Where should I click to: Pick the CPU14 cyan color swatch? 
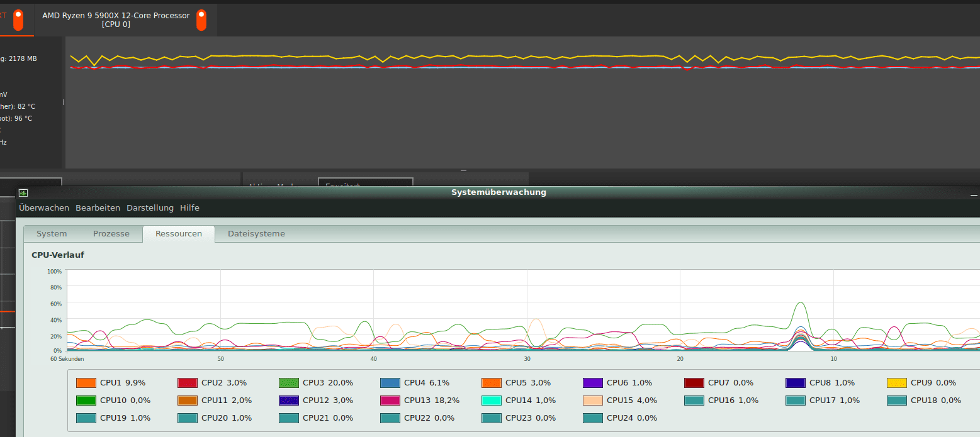click(x=492, y=400)
